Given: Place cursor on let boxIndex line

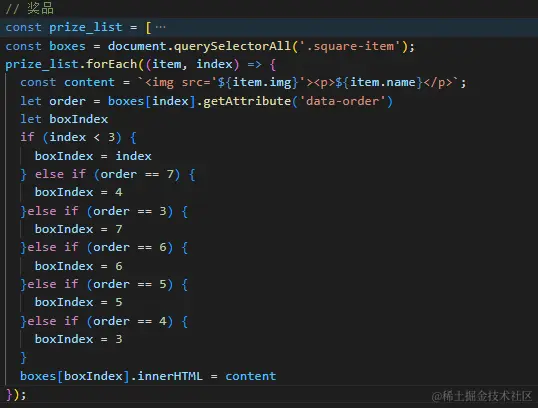Looking at the screenshot, I should point(64,119).
